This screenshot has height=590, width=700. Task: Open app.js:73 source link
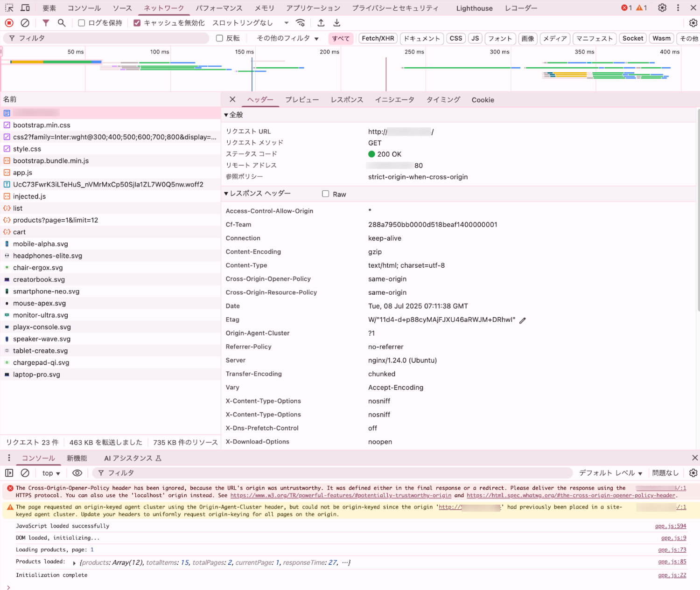pyautogui.click(x=672, y=549)
